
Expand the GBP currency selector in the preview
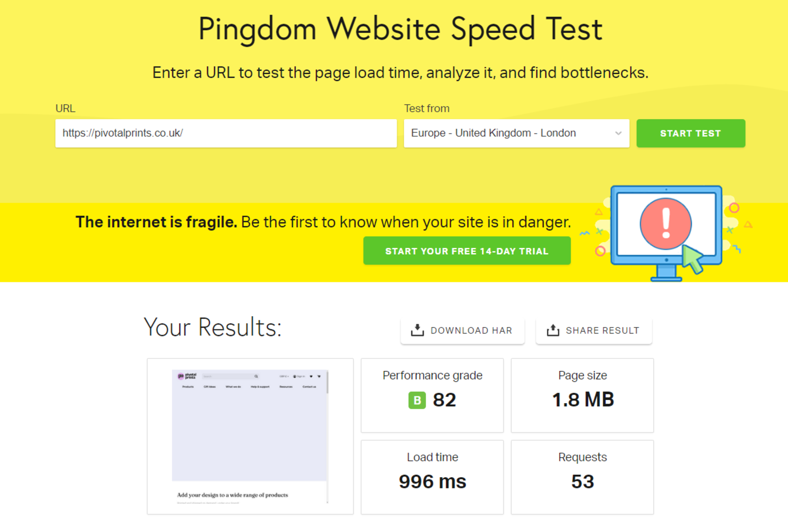coord(284,376)
